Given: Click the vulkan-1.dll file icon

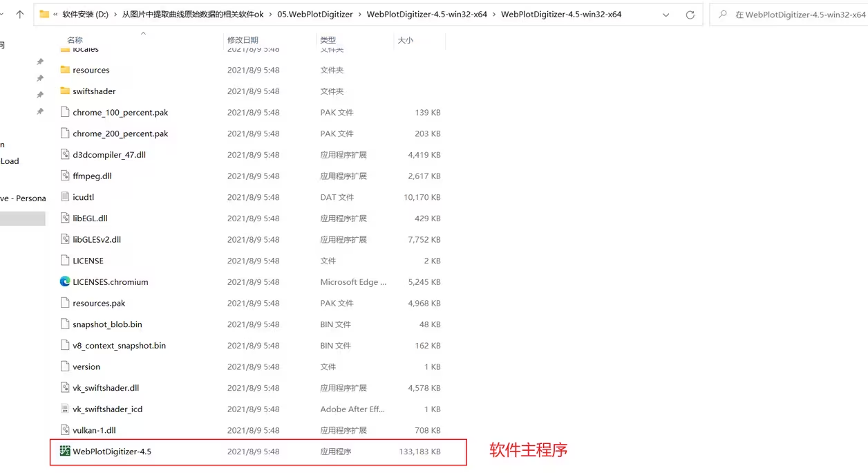Looking at the screenshot, I should (x=65, y=430).
